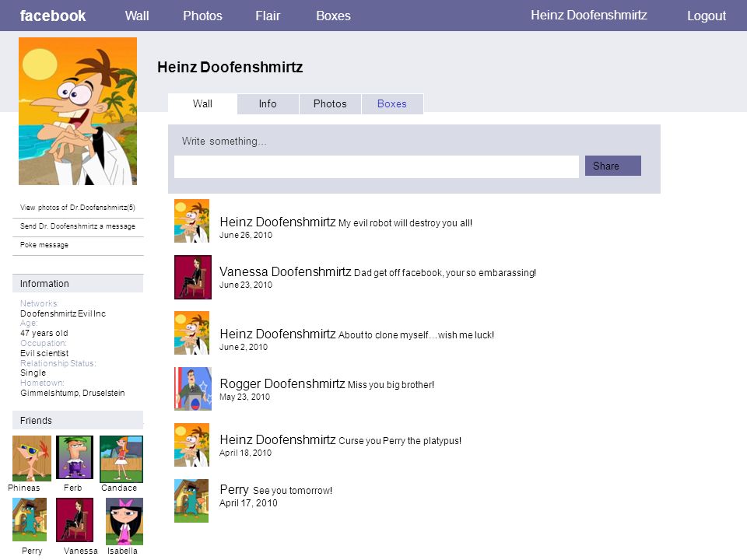747x560 pixels.
Task: Click 'Evil scientist' occupation text
Action: tap(44, 353)
